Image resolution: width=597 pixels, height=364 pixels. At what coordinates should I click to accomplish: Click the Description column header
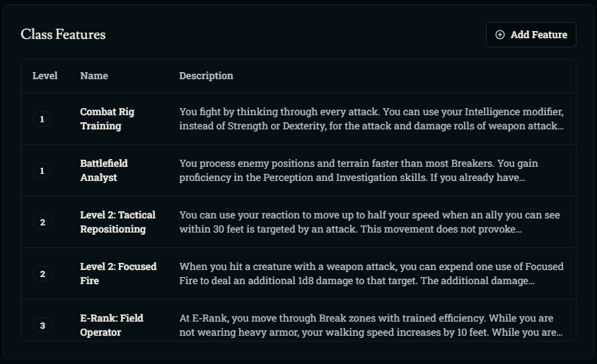coord(206,76)
